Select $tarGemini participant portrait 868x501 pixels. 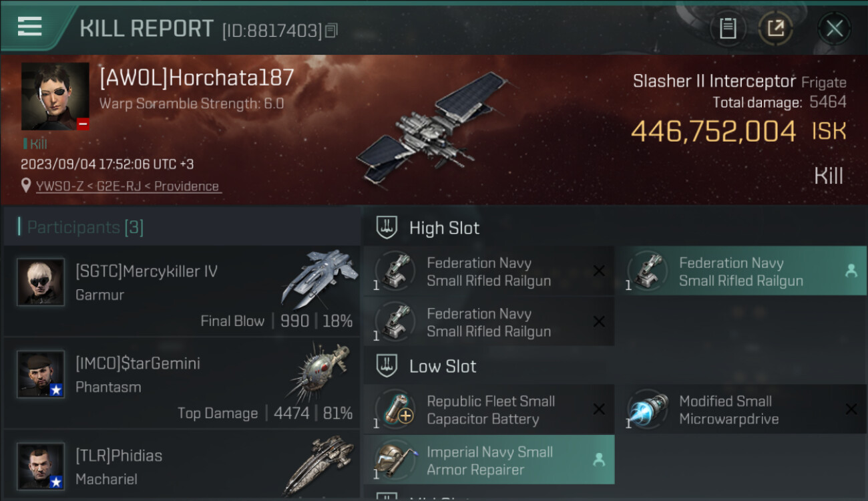[41, 374]
